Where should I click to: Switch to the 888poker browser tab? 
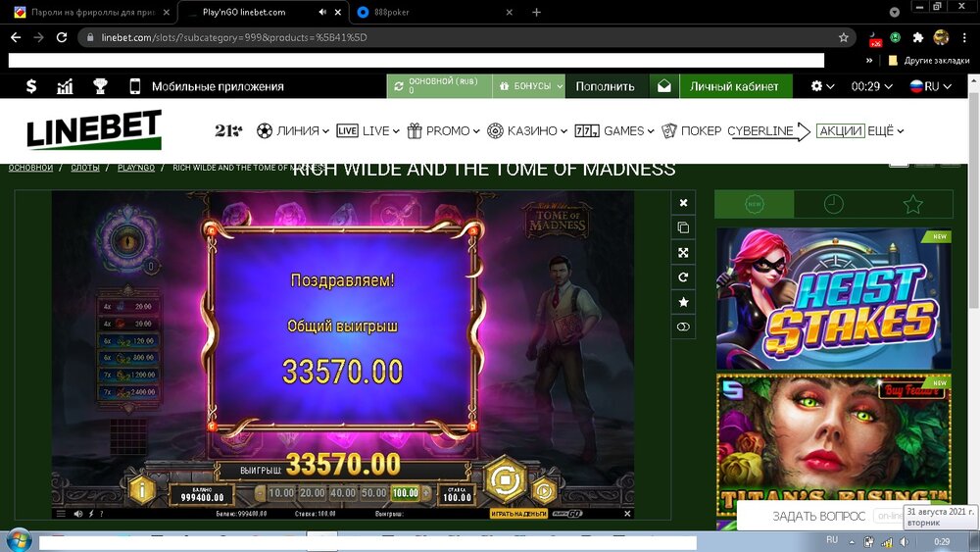coord(436,12)
